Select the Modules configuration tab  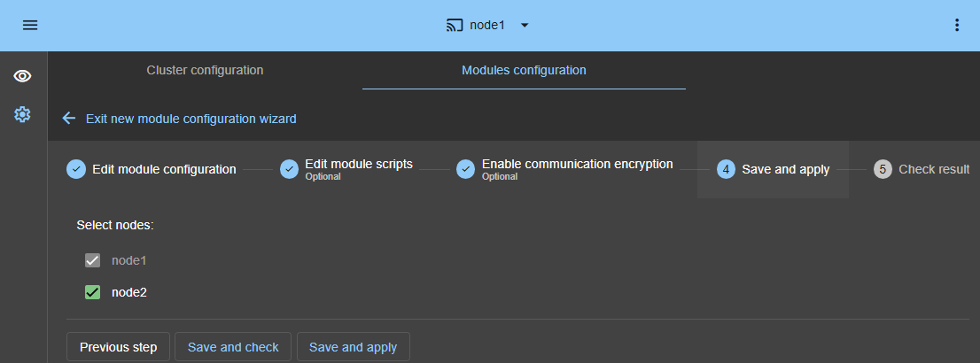click(524, 70)
